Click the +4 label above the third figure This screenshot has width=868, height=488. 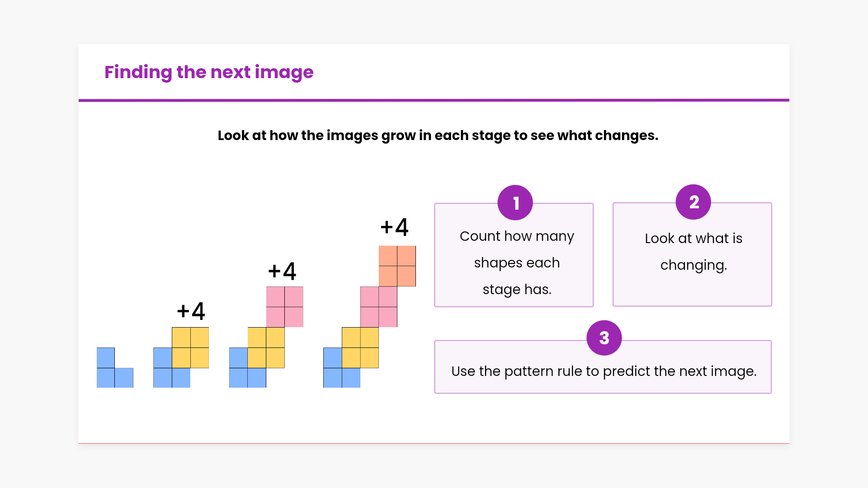coord(282,271)
